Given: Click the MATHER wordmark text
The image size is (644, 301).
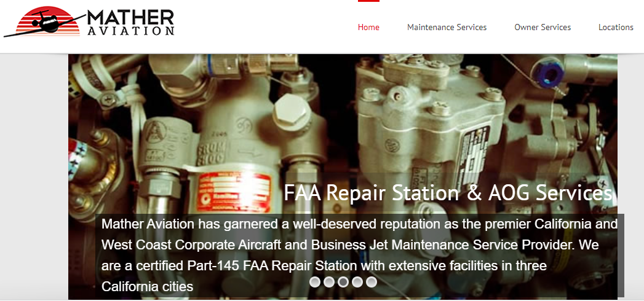Looking at the screenshot, I should point(130,18).
